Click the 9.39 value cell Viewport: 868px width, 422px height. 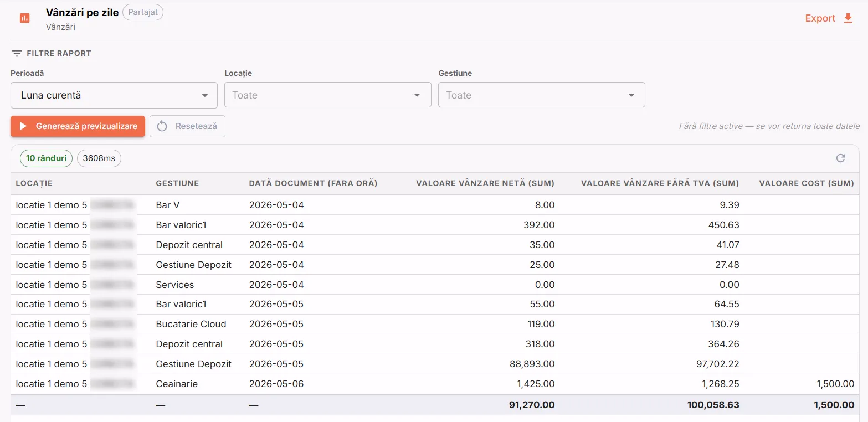tap(730, 205)
